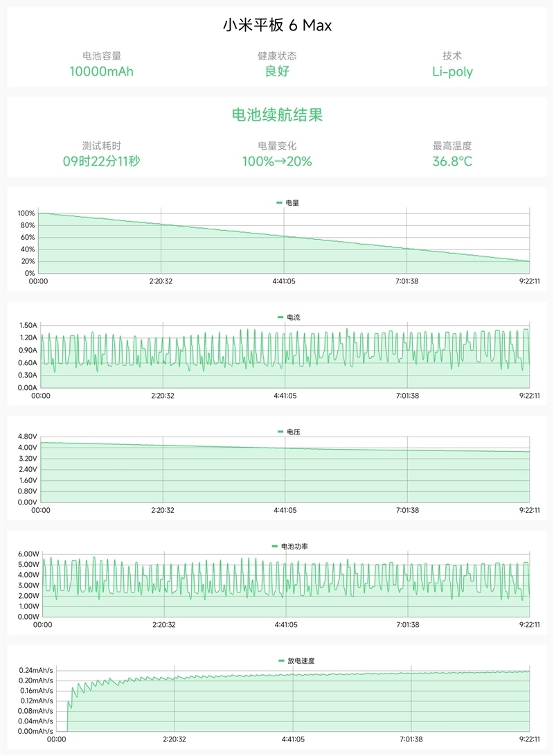Click the title 小米平板 6 Max
The height and width of the screenshot is (756, 554).
(277, 25)
